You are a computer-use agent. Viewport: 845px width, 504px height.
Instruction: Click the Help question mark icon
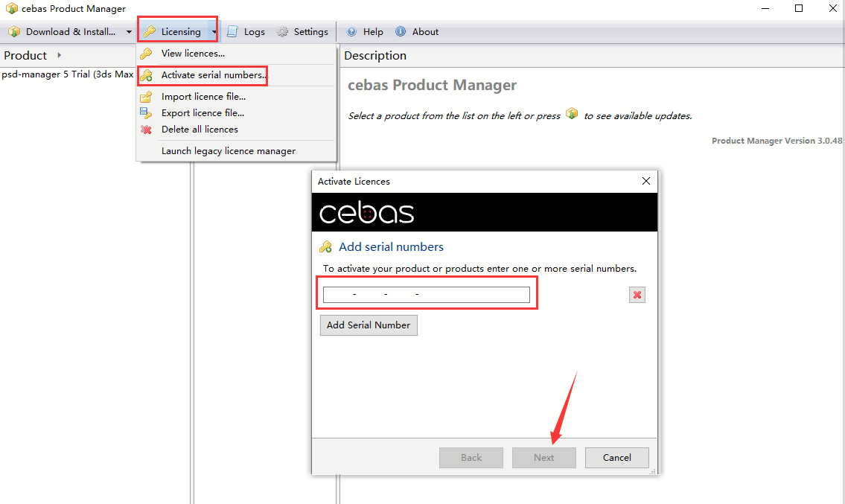click(352, 32)
